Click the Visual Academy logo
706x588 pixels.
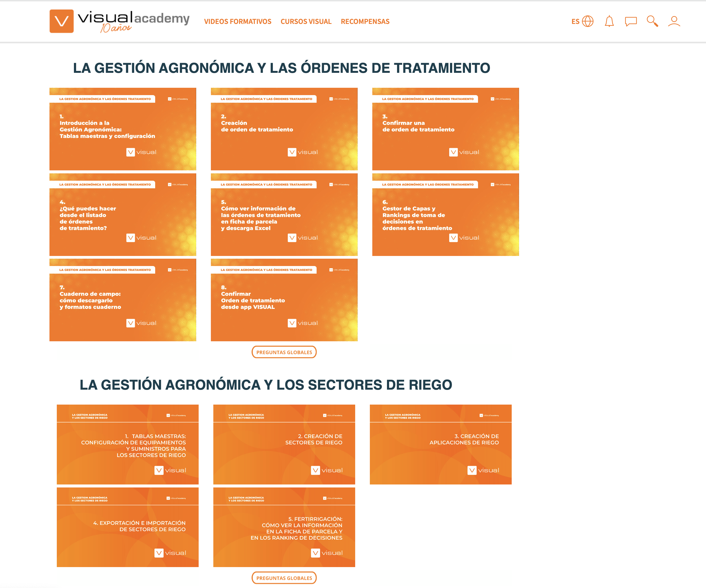[120, 21]
